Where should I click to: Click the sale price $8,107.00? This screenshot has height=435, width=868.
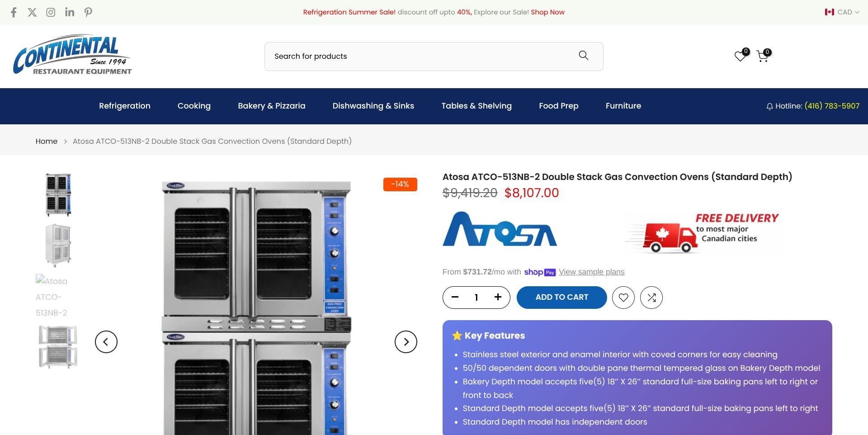tap(532, 193)
